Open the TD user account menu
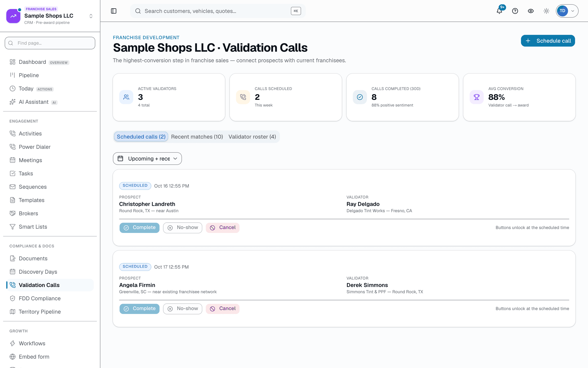 [x=567, y=11]
